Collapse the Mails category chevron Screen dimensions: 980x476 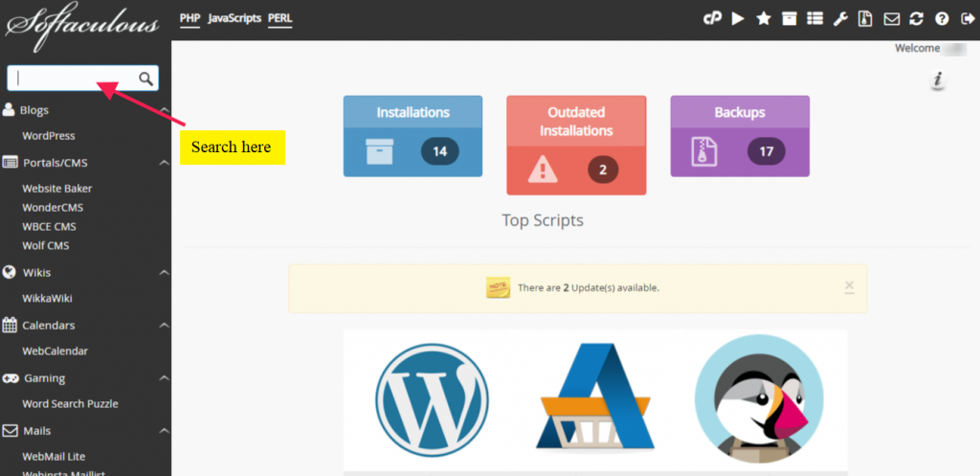165,430
